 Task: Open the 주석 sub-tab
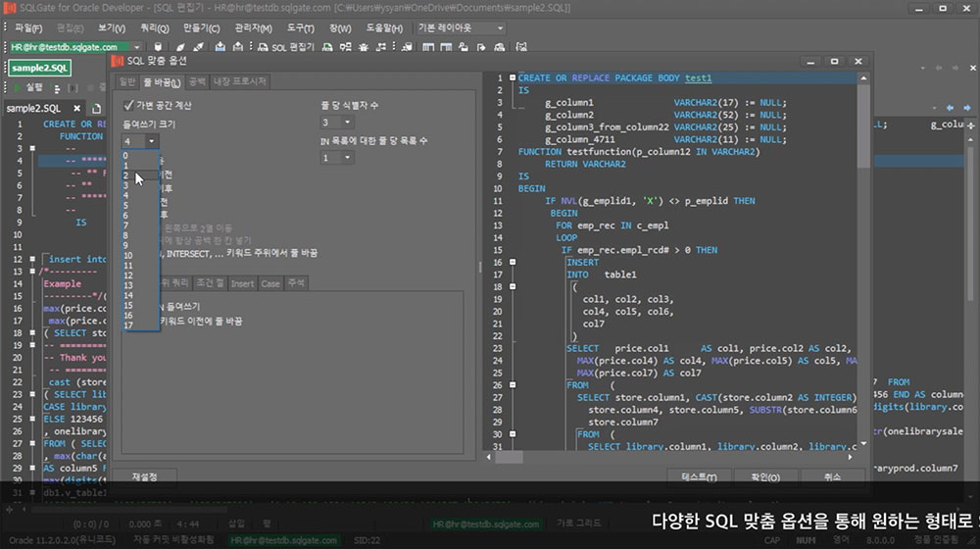[x=296, y=283]
